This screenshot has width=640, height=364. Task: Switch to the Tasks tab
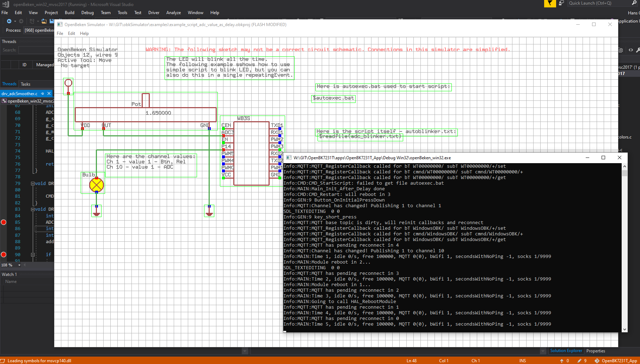(25, 84)
